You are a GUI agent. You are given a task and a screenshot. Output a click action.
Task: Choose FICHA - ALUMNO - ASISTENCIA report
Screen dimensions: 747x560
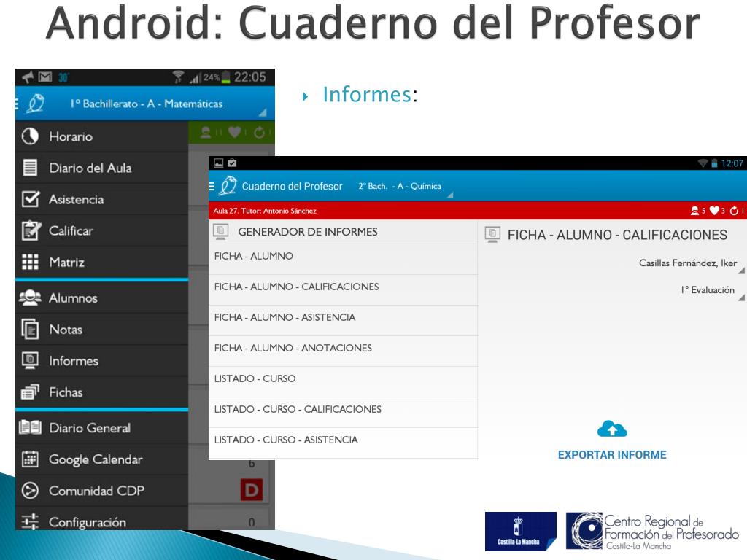(343, 321)
